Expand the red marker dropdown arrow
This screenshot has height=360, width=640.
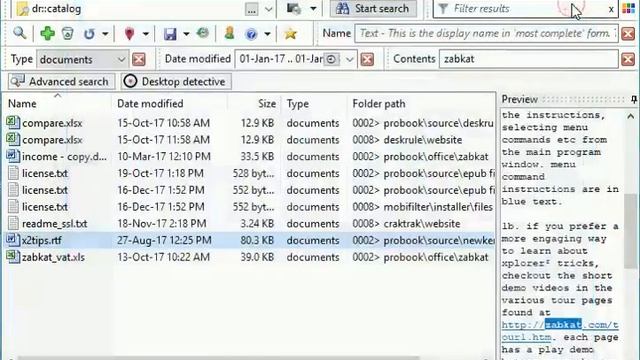click(146, 34)
